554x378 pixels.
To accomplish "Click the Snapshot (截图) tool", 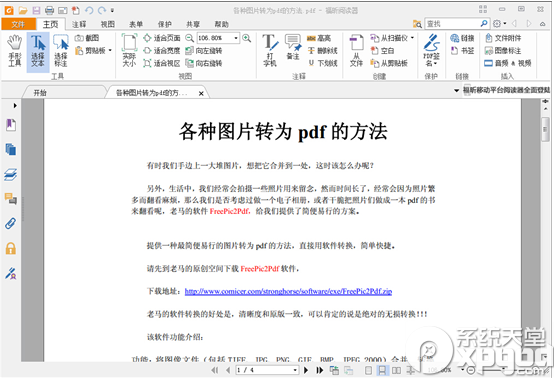I will 87,38.
